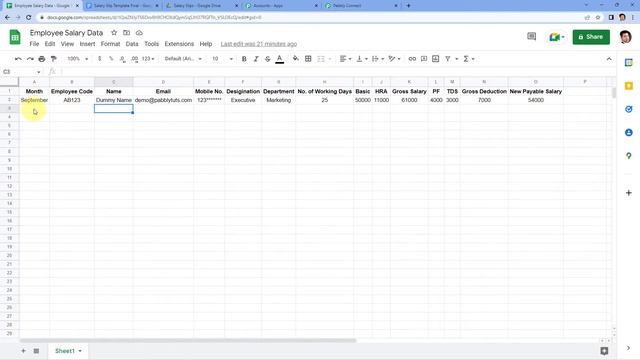Screen dimensions: 640x360
Task: Open the text wrapping dropdown
Action: click(x=378, y=59)
